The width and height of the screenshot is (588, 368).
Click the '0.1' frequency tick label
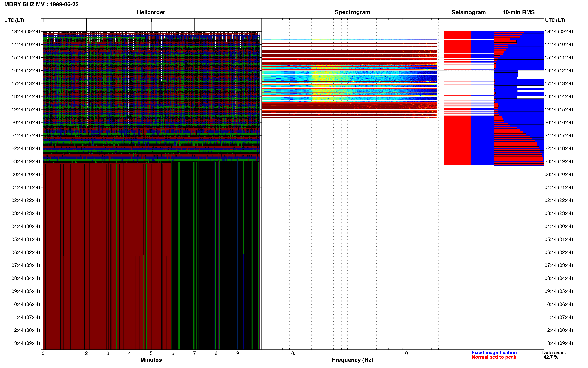coord(295,353)
